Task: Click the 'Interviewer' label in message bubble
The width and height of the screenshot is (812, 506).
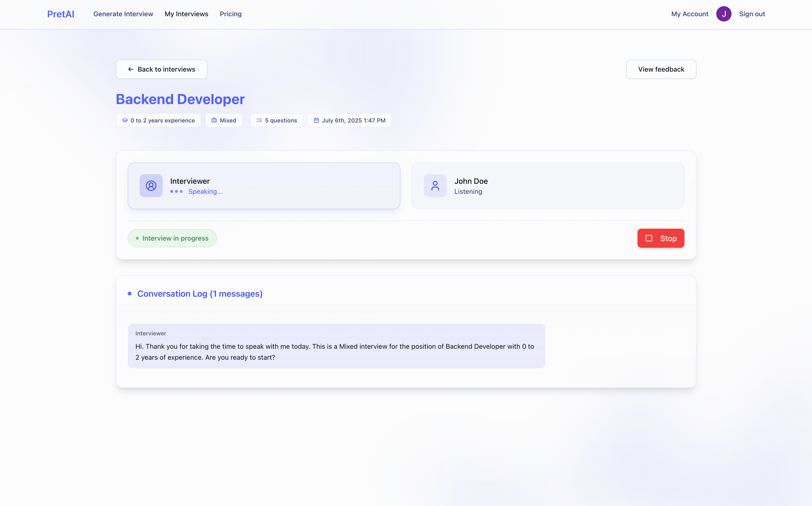Action: click(x=151, y=333)
